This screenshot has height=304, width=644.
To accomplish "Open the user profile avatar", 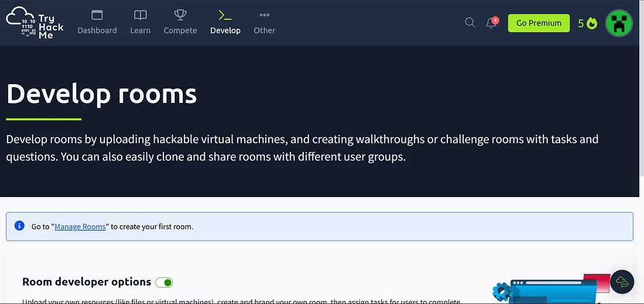I will click(619, 23).
